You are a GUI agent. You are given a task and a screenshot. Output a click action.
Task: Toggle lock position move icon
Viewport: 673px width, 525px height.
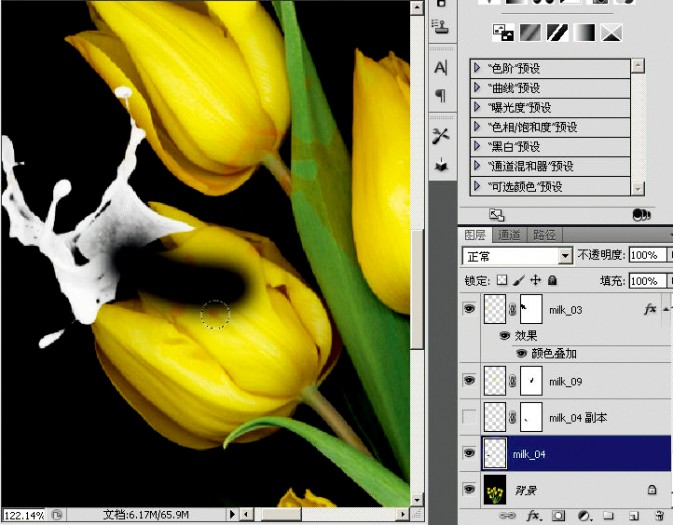tap(535, 281)
